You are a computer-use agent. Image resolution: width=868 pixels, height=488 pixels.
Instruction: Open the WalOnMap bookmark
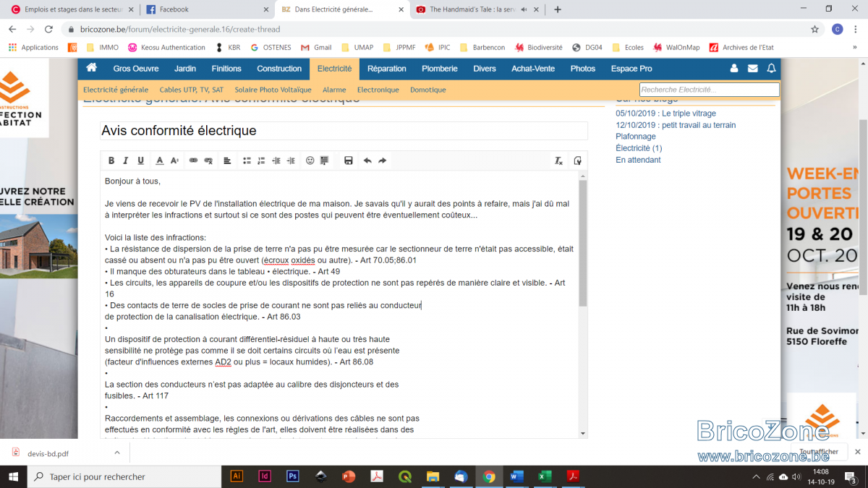point(676,47)
